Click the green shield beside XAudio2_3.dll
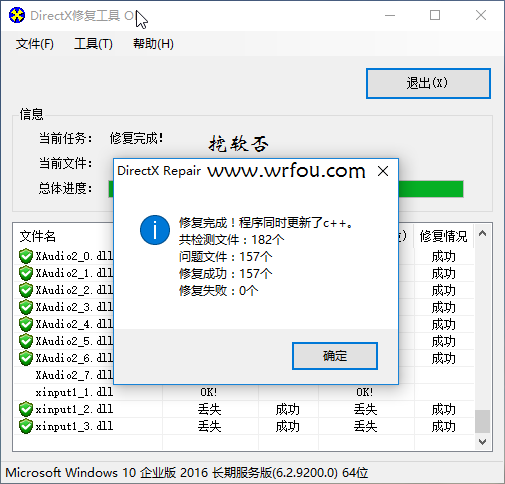The width and height of the screenshot is (505, 484). (26, 307)
